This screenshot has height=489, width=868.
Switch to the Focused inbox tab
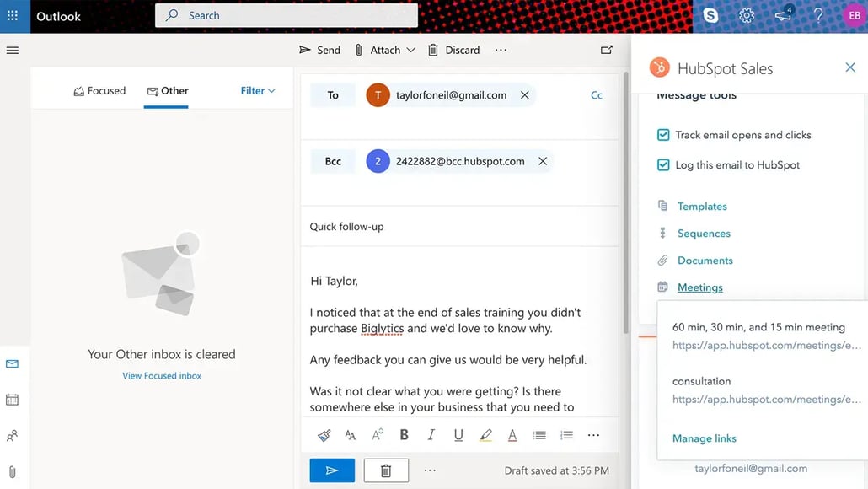(x=99, y=91)
